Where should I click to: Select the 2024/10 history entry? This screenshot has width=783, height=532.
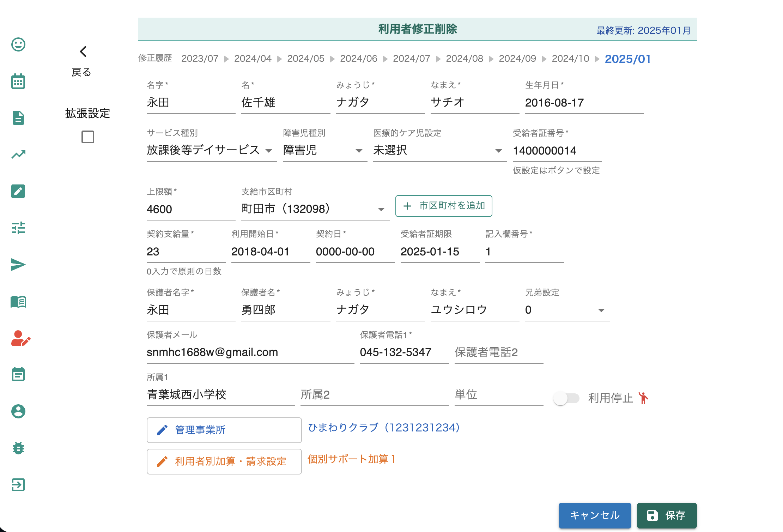tap(570, 59)
